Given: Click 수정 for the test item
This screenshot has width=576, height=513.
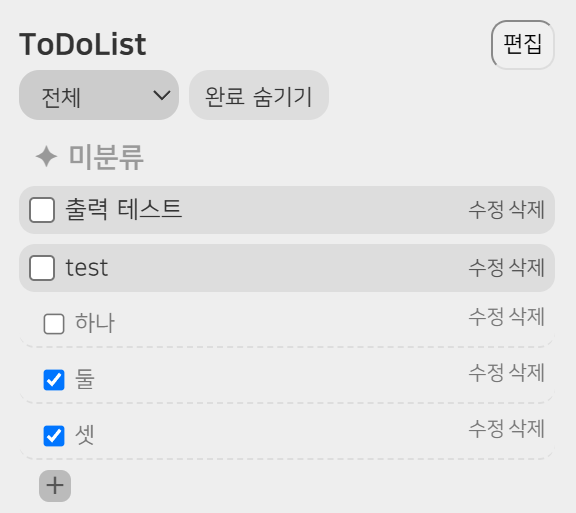Looking at the screenshot, I should 486,268.
